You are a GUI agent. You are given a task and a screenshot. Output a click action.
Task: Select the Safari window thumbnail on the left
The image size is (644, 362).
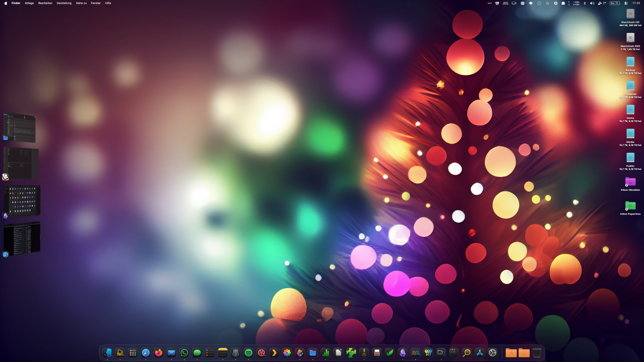click(22, 239)
